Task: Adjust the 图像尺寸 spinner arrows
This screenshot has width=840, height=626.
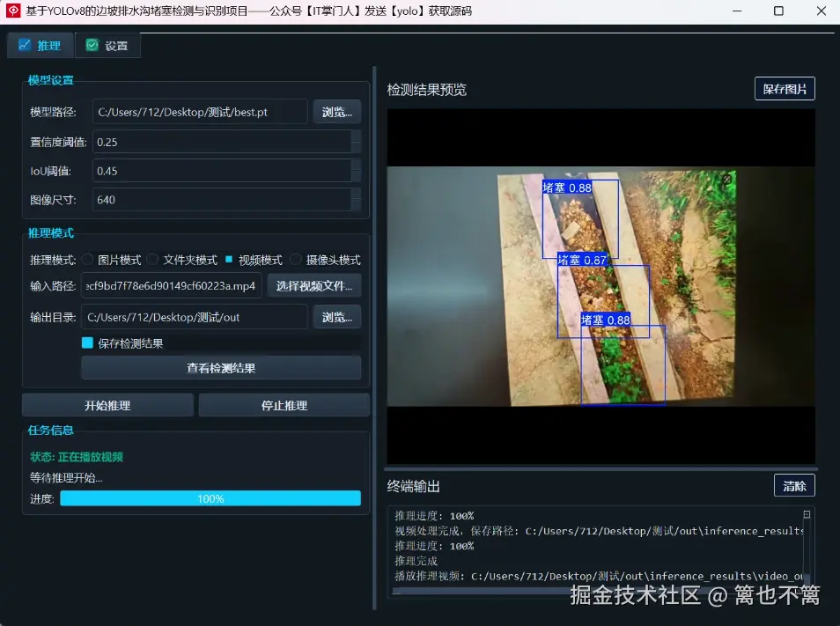Action: (356, 200)
